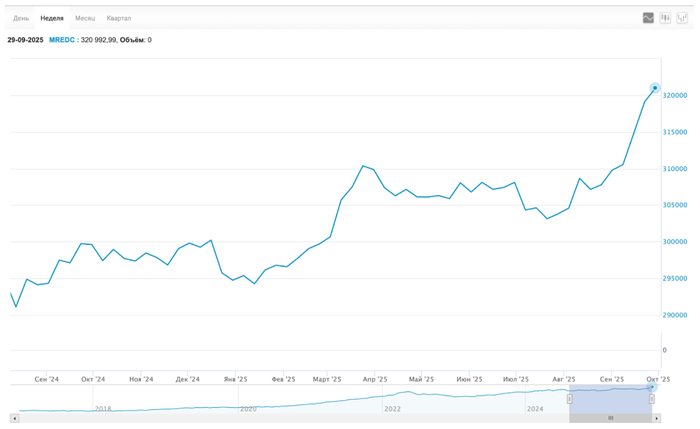
Task: Click 2022 in the navigator timeline
Action: pyautogui.click(x=392, y=408)
